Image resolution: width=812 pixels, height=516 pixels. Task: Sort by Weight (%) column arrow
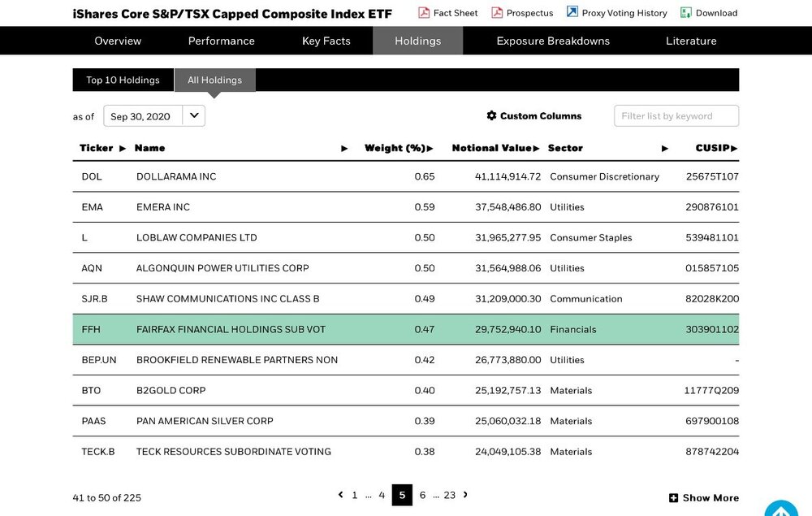[430, 149]
